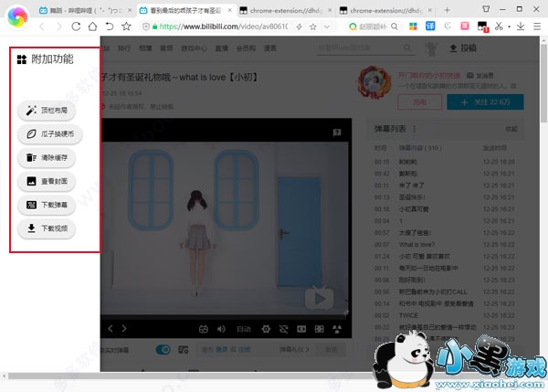Click the magnifier icon in the browser search box

pos(395,26)
